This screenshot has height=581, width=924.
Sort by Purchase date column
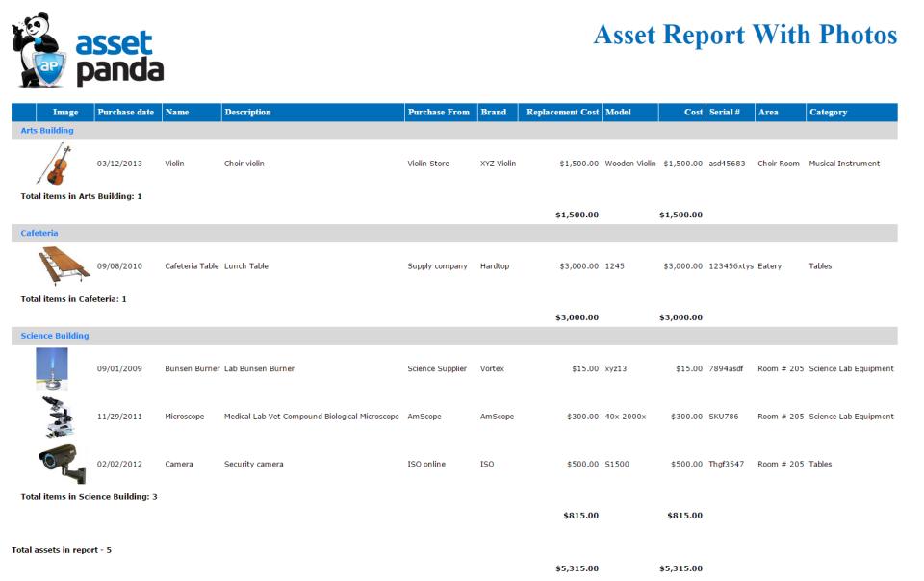[126, 112]
